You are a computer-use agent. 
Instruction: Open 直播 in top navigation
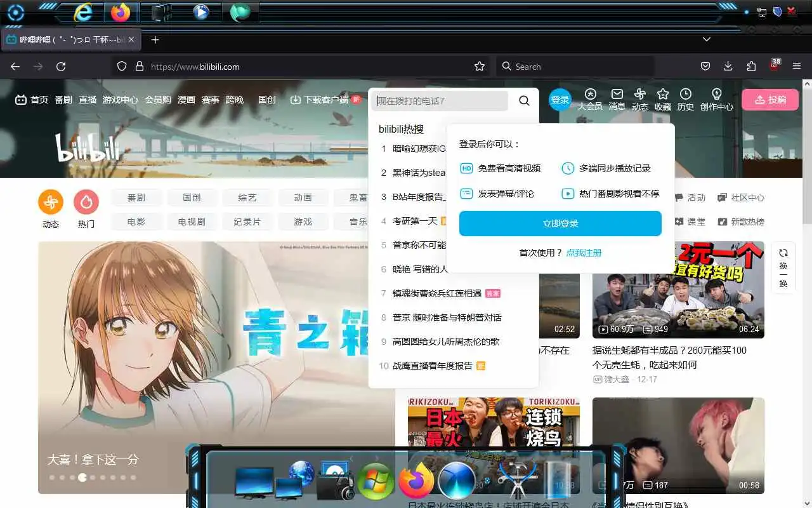click(88, 100)
